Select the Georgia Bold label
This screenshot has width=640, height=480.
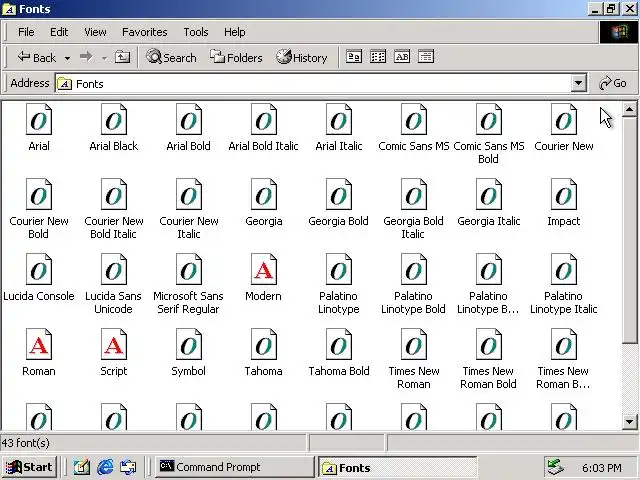coord(338,221)
